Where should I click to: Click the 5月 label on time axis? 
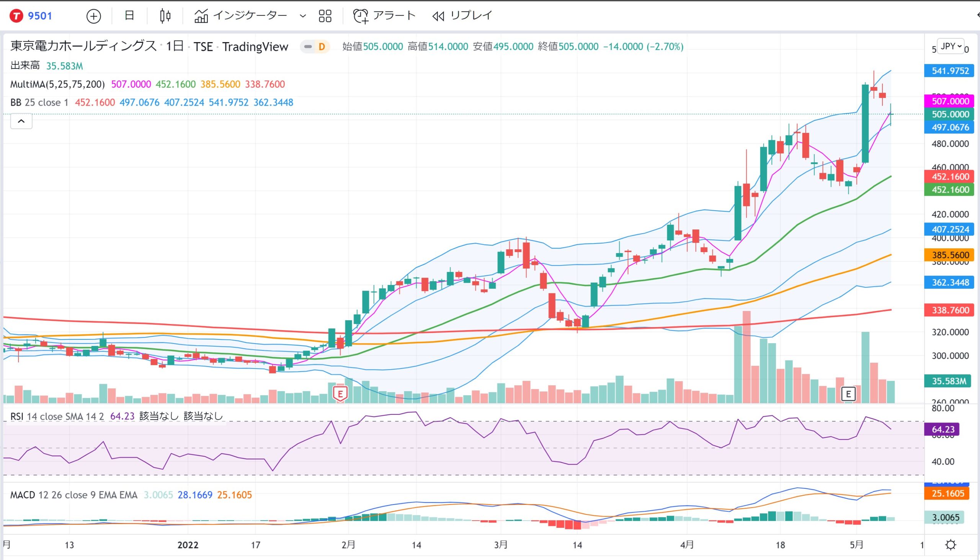tap(857, 545)
